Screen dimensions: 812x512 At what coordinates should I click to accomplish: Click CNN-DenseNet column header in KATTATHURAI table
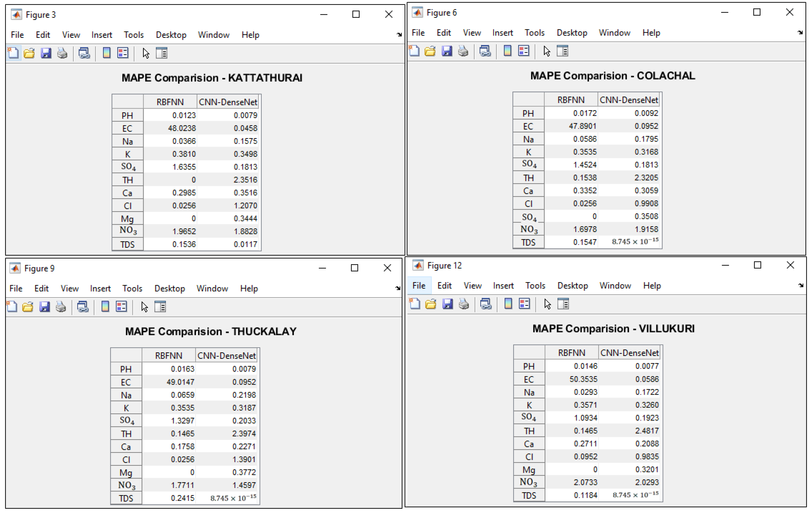pyautogui.click(x=228, y=102)
